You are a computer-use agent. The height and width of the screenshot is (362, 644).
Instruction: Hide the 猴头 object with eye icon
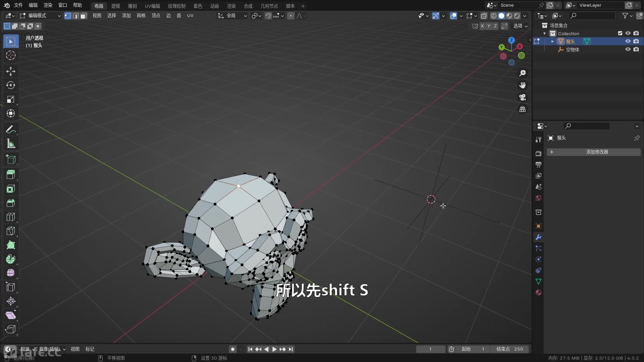pos(628,41)
